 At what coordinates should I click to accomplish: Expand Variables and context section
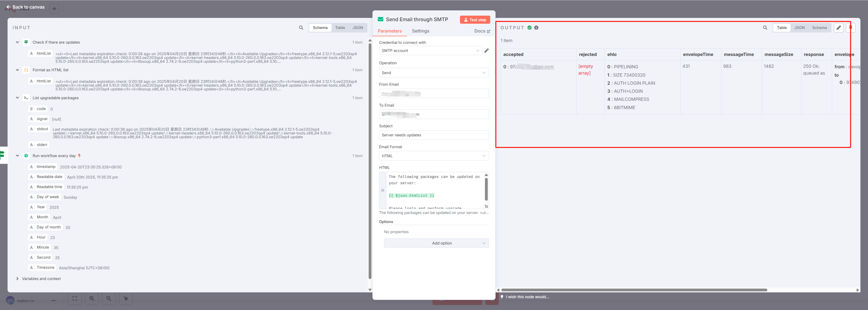(17, 279)
